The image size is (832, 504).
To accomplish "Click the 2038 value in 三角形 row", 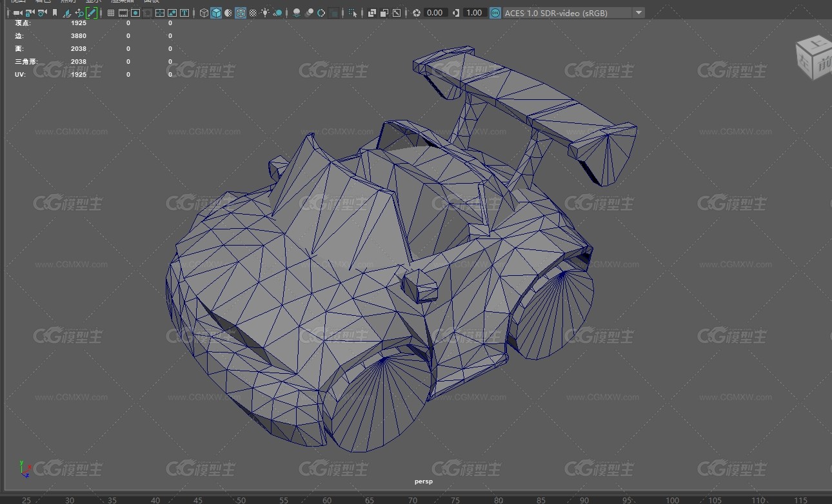I will (x=79, y=62).
